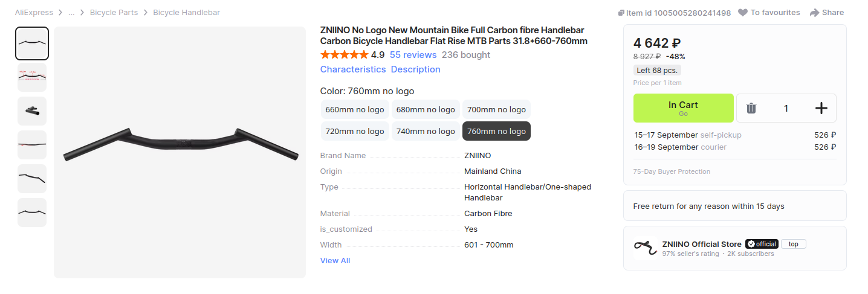Click the orange star rating
This screenshot has width=868, height=294.
click(x=344, y=55)
